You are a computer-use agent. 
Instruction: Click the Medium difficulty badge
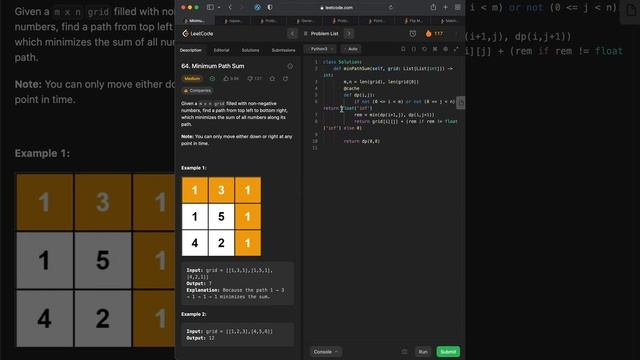tap(192, 78)
